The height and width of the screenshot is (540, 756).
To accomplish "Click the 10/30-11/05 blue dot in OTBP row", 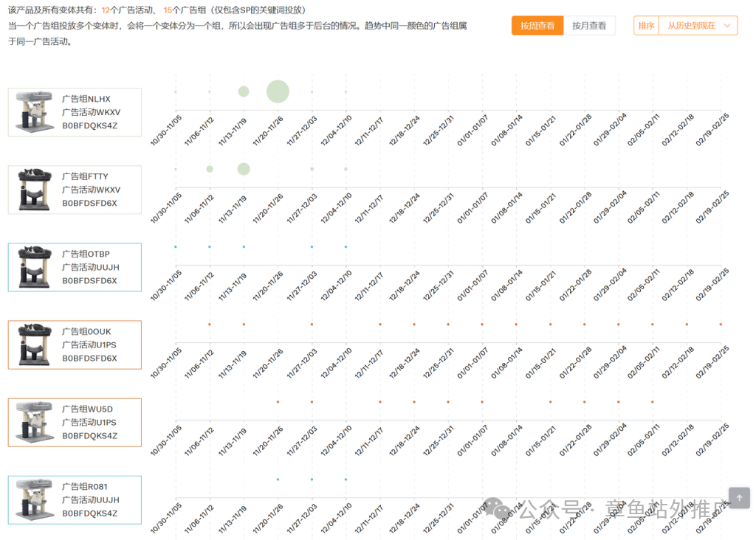I will pos(176,246).
